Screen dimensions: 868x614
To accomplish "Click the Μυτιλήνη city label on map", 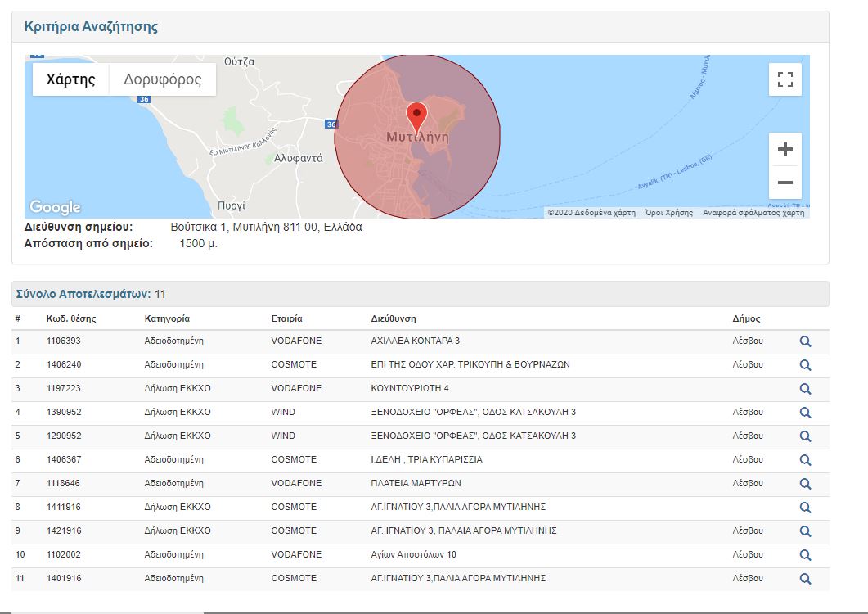I will tap(417, 138).
